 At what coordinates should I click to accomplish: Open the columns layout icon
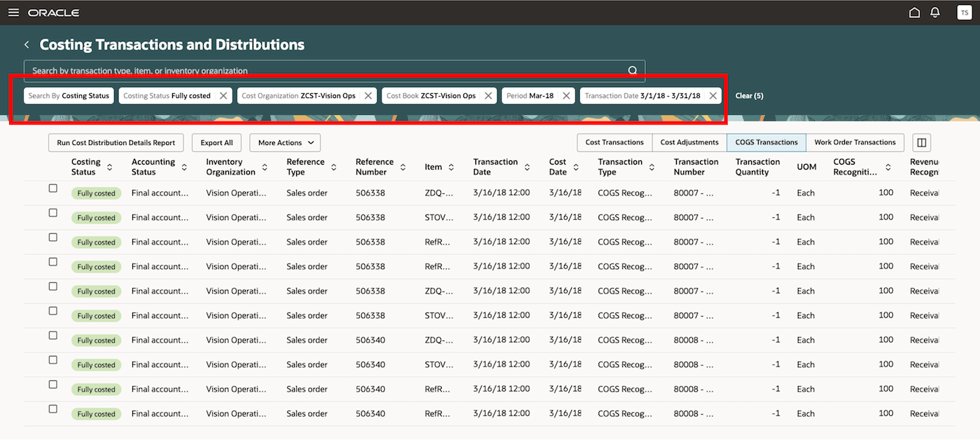(x=921, y=143)
